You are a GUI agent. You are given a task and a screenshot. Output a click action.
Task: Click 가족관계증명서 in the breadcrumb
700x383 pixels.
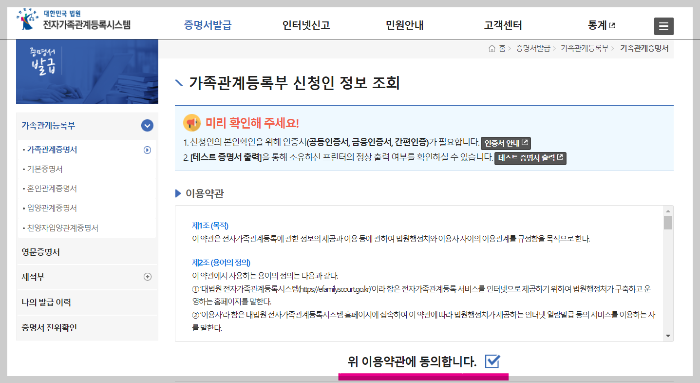pyautogui.click(x=644, y=48)
